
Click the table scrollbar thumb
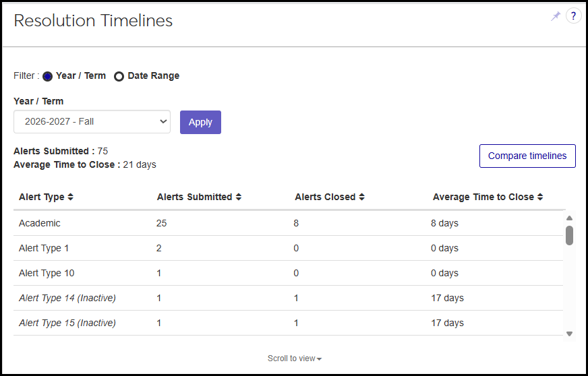(569, 235)
